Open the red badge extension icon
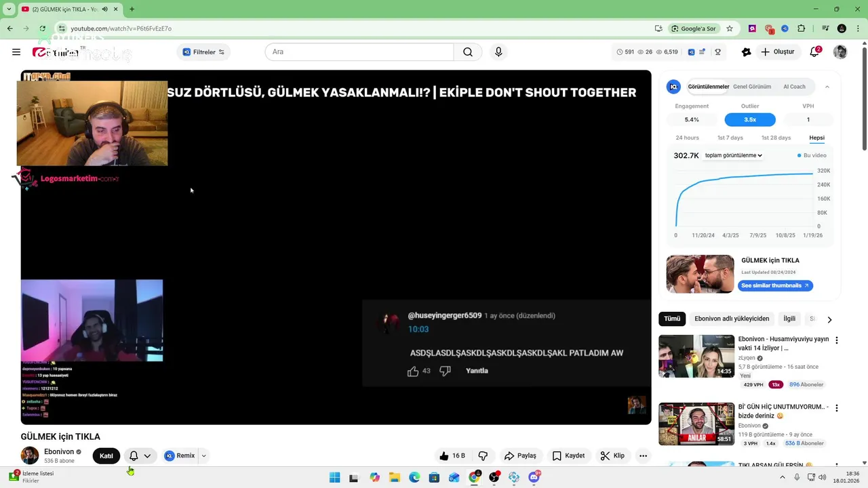 (x=769, y=28)
